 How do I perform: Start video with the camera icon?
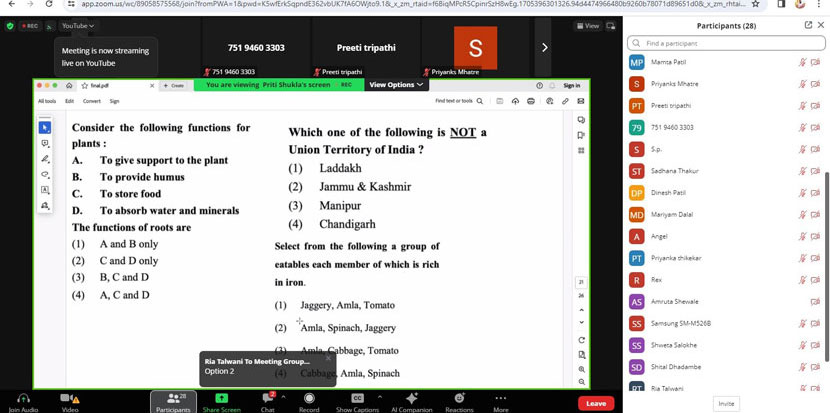[x=69, y=398]
